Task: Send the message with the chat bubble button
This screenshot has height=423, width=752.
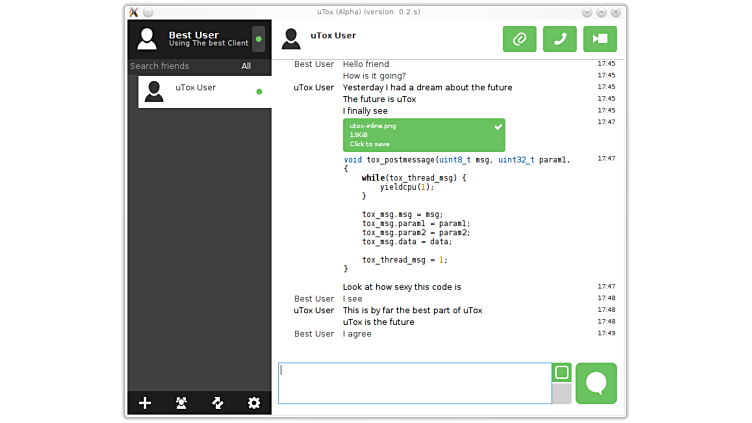Action: pos(596,383)
